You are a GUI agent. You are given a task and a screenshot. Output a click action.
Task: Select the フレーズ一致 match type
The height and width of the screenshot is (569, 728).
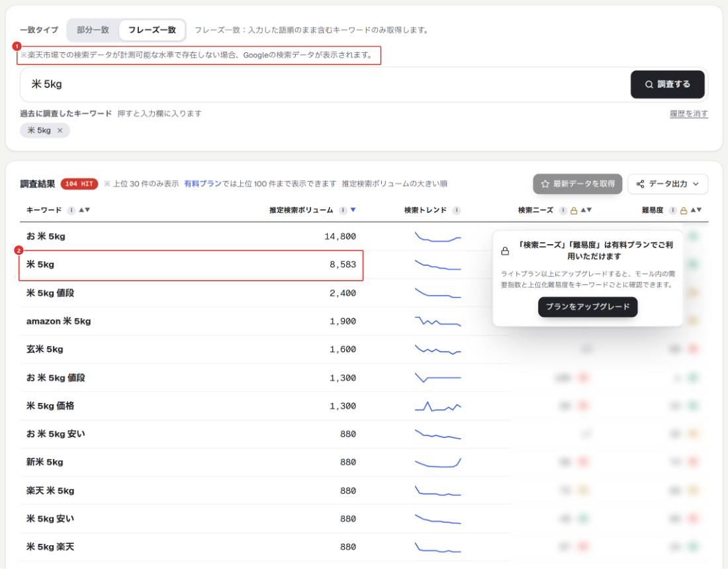152,30
